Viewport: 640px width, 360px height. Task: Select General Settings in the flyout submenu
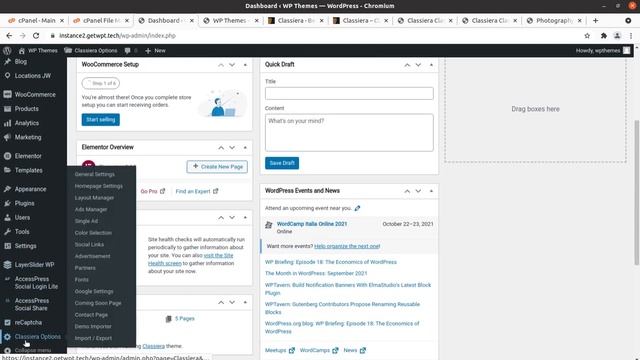point(95,174)
